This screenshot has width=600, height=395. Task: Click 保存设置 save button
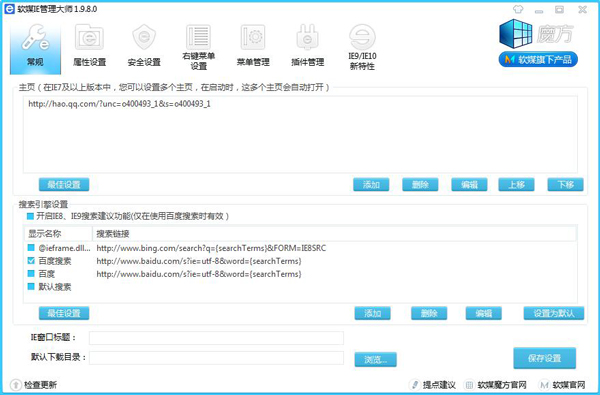pyautogui.click(x=545, y=358)
